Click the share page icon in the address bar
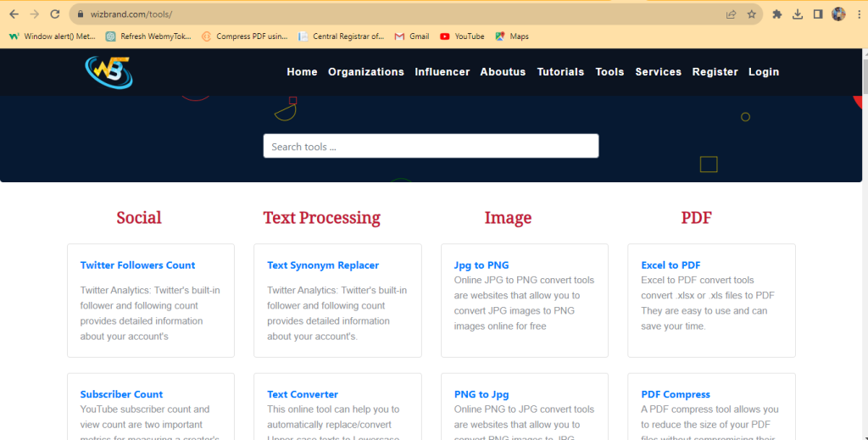This screenshot has width=868, height=440. (731, 14)
